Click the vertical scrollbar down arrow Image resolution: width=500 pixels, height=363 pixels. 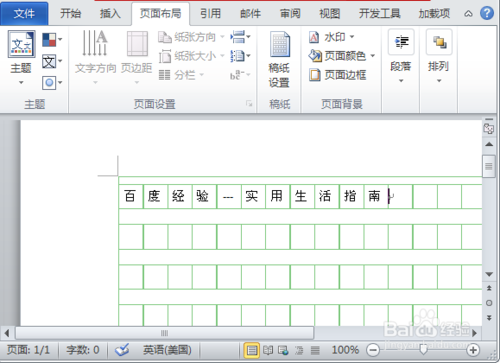(489, 274)
